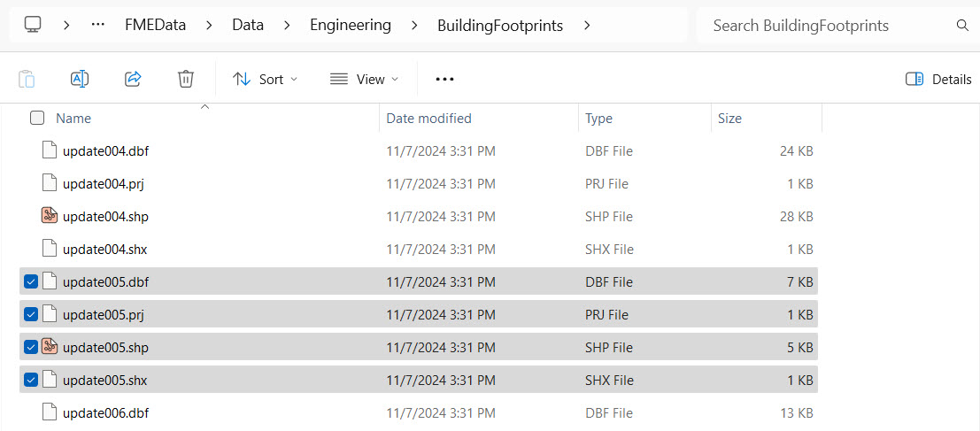Uncheck the update005.dbf checkbox

(x=31, y=281)
